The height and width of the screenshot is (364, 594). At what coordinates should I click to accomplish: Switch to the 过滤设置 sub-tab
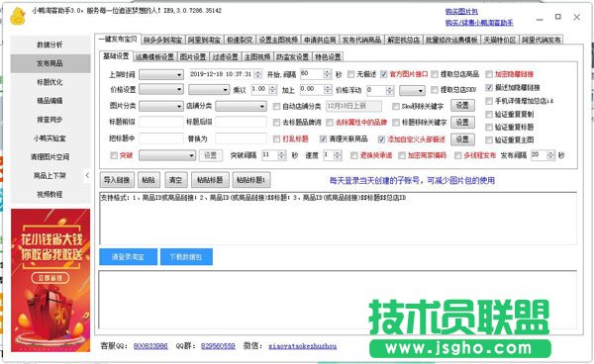click(225, 57)
